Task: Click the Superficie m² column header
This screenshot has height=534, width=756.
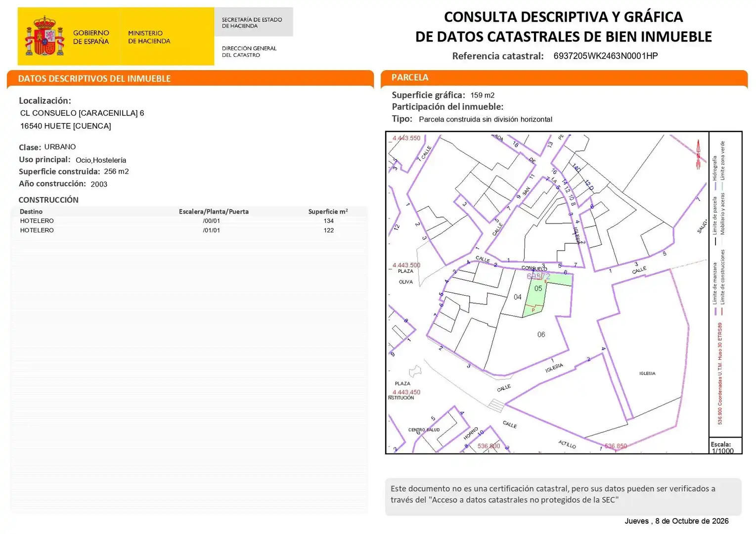Action: click(x=328, y=212)
